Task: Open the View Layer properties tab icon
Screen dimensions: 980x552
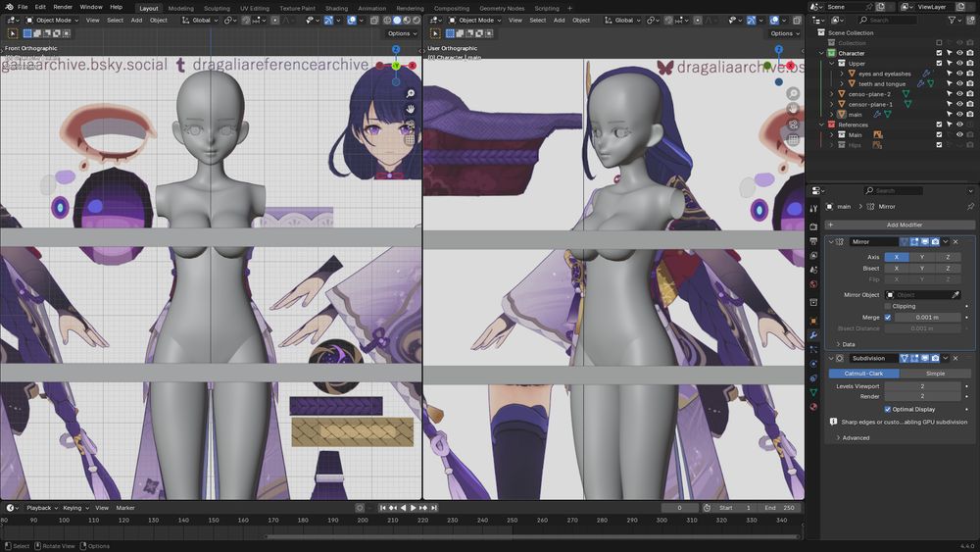Action: (813, 255)
